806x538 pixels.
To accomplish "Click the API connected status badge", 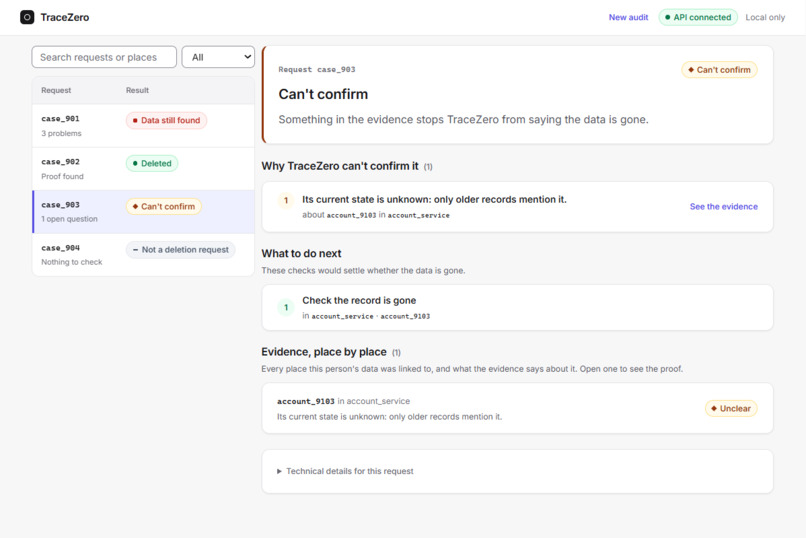I will (x=698, y=17).
